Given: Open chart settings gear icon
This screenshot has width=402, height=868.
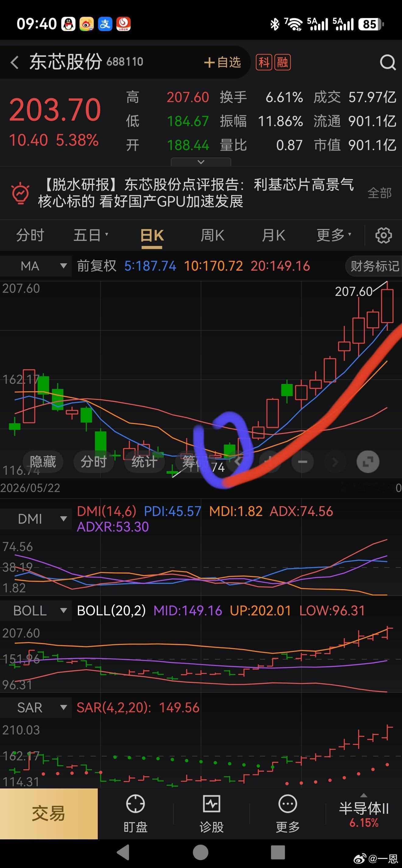Looking at the screenshot, I should pyautogui.click(x=383, y=235).
